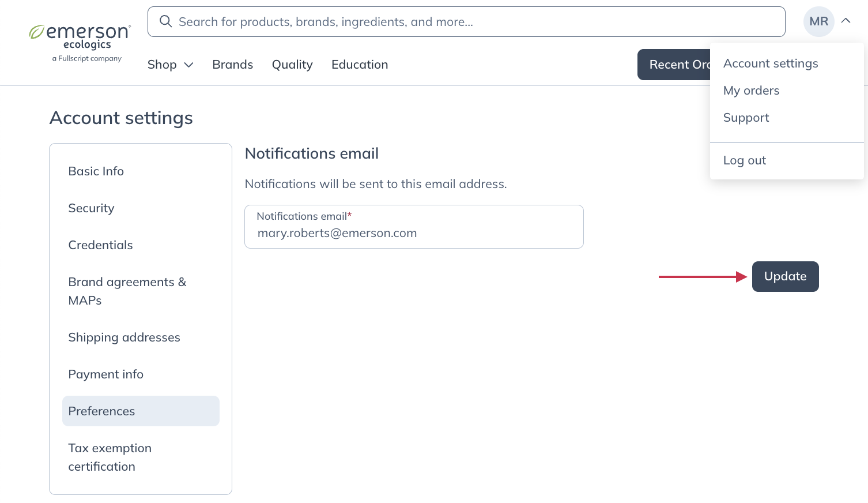Click the MR avatar circle

[x=818, y=21]
